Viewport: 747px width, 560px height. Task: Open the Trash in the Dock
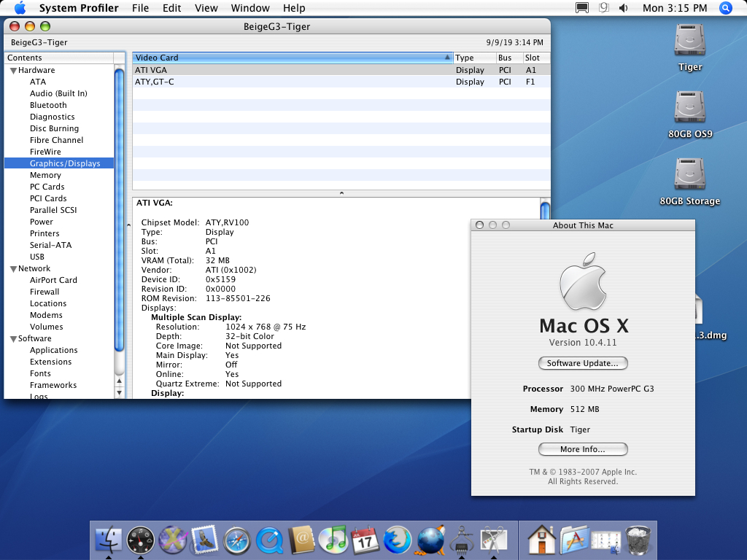click(638, 540)
